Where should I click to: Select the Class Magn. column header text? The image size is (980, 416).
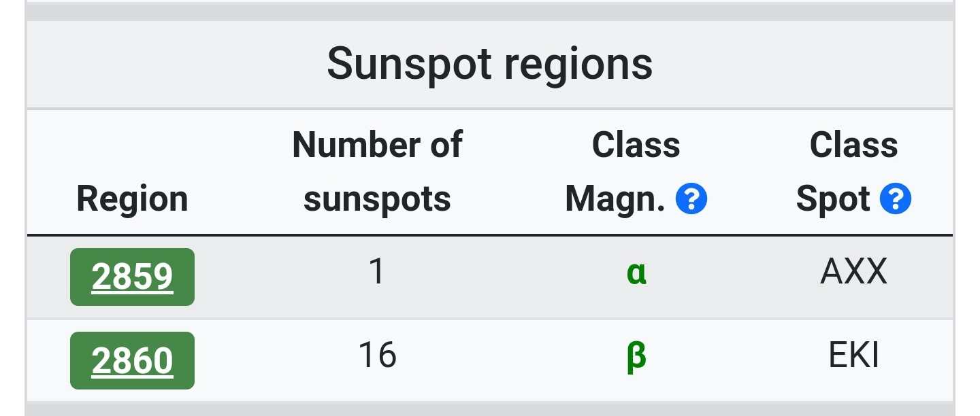pos(616,172)
